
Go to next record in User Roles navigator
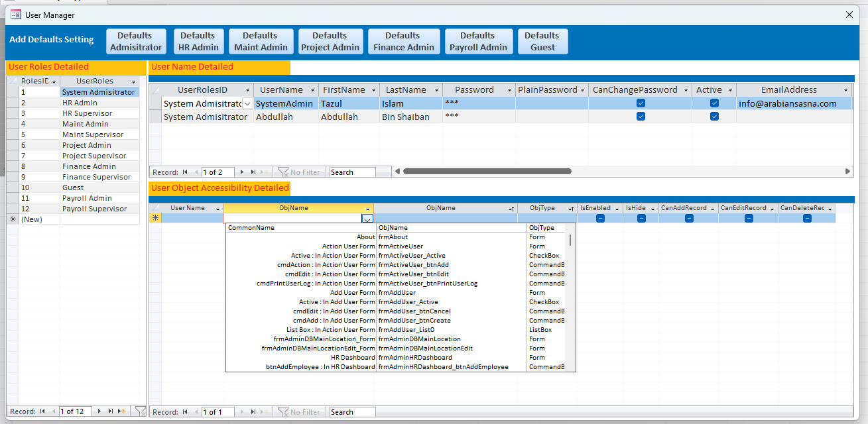(x=99, y=411)
